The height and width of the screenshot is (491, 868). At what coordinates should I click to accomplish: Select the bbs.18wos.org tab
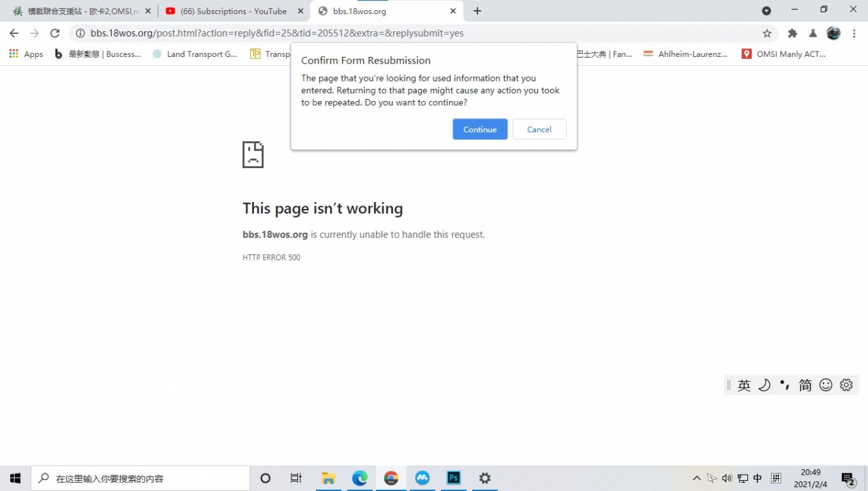point(386,12)
